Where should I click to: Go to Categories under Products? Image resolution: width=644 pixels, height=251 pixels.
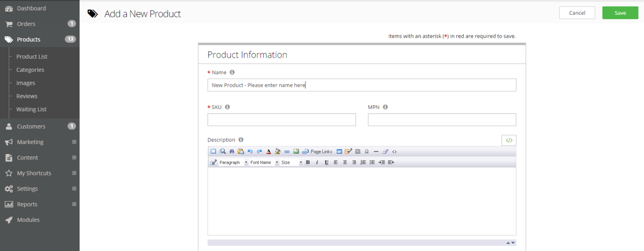coord(30,70)
